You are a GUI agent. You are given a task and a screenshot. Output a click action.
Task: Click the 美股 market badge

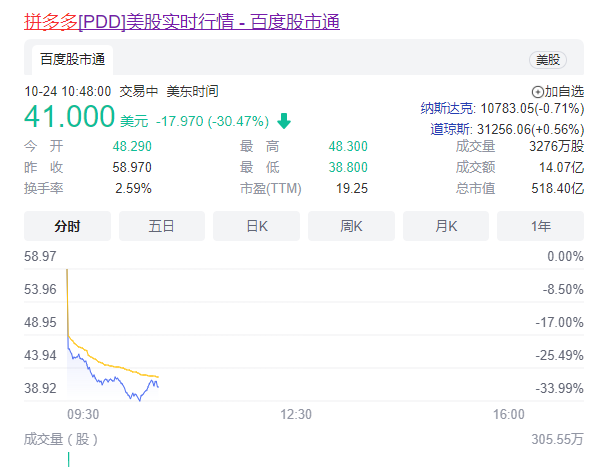click(549, 60)
